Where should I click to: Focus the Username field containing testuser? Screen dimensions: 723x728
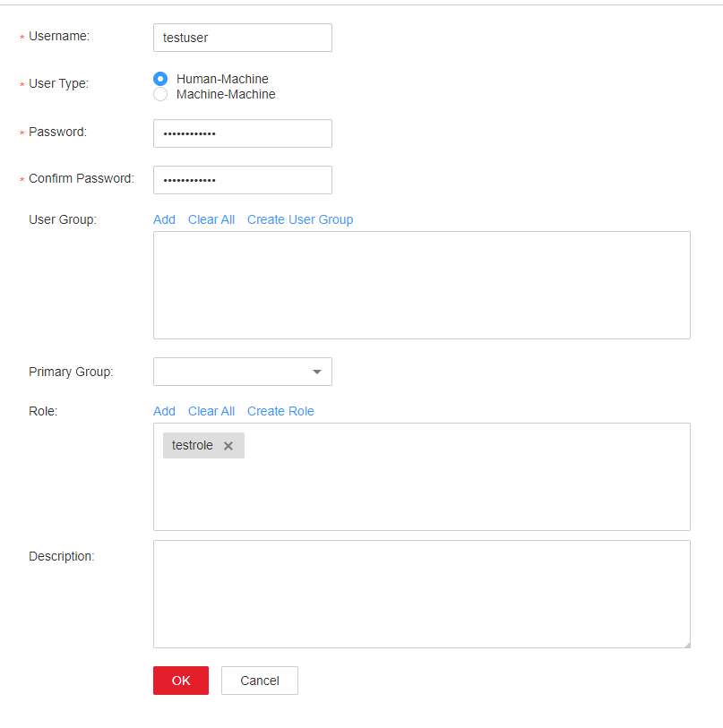coord(243,38)
